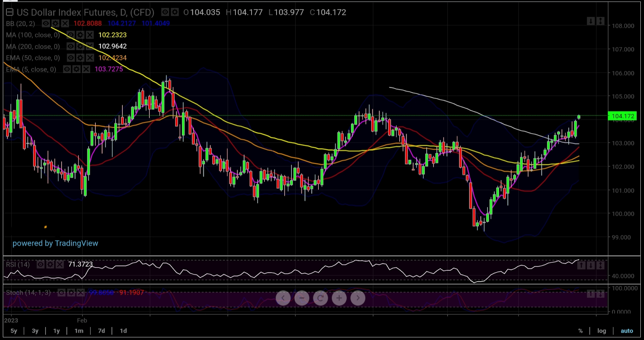Click the 108.000 price axis label

[x=623, y=26]
